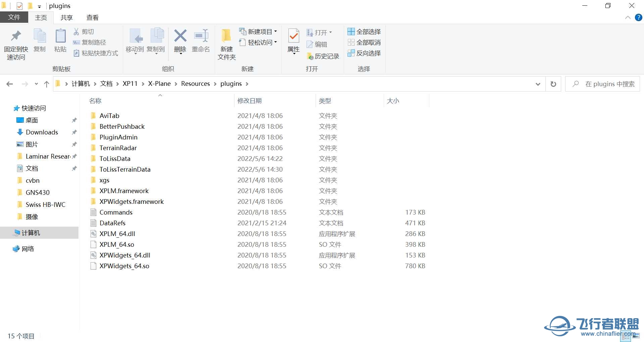Image resolution: width=644 pixels, height=342 pixels.
Task: Switch to details view layout icon
Action: 626,336
